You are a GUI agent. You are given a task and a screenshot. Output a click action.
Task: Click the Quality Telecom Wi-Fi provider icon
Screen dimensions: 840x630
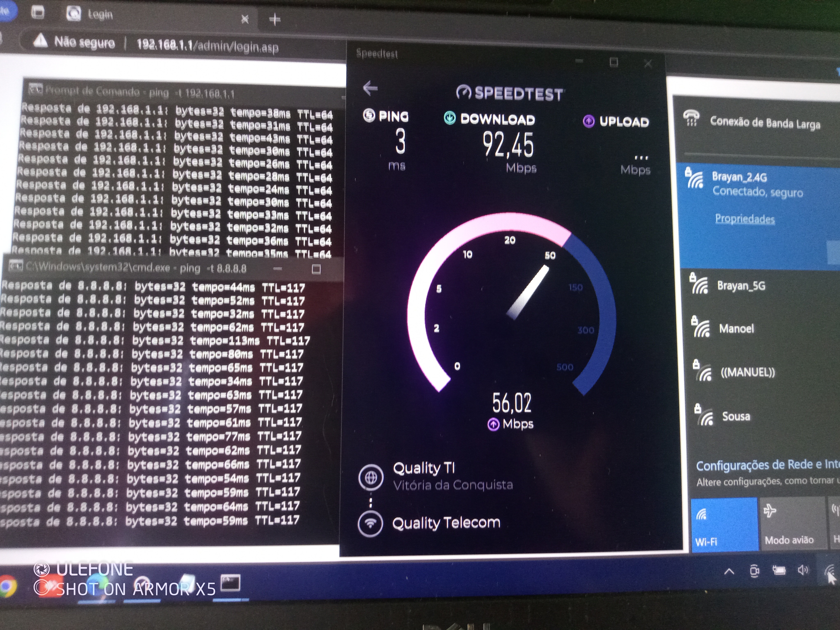pyautogui.click(x=370, y=524)
